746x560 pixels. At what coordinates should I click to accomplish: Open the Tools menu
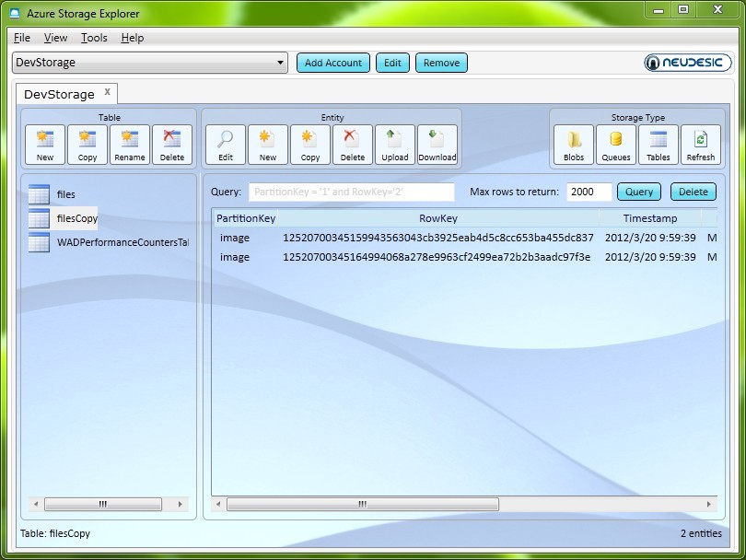coord(94,38)
